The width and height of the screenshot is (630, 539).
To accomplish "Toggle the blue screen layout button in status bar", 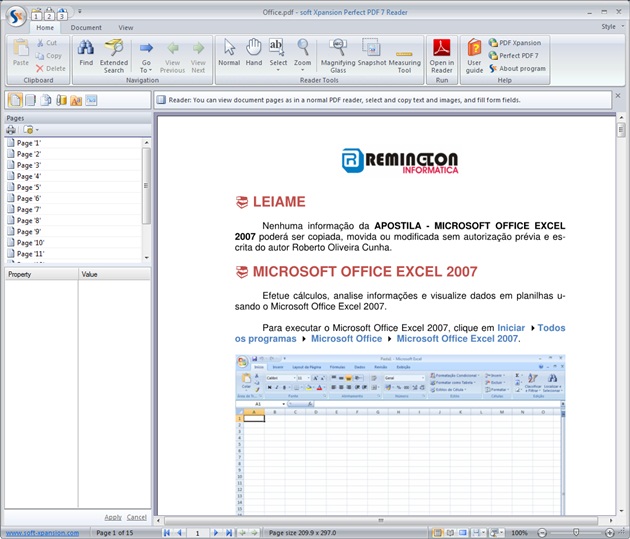I will [463, 533].
